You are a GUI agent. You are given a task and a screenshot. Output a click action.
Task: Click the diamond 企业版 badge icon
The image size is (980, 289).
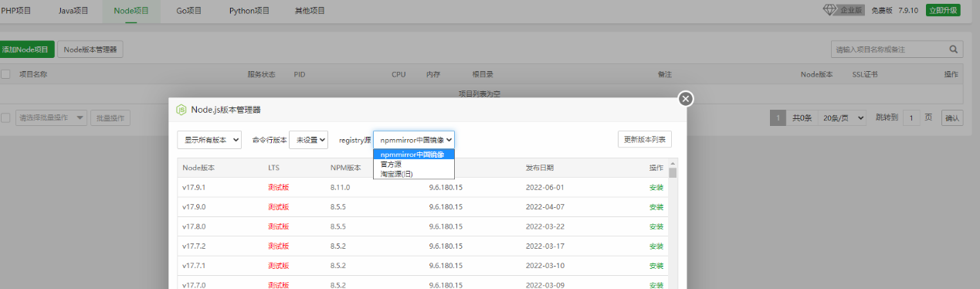[x=830, y=10]
